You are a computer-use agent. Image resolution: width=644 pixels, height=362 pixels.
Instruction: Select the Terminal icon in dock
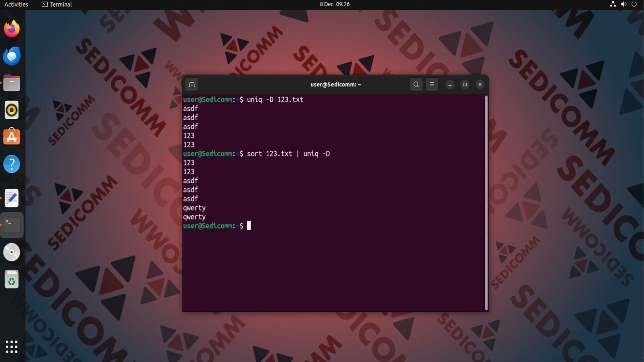12,225
